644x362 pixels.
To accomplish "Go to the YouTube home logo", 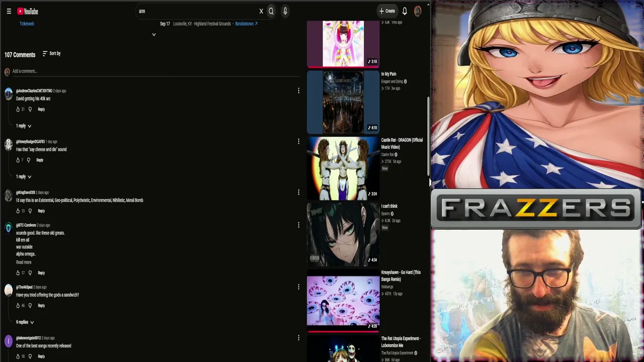I will (x=28, y=11).
